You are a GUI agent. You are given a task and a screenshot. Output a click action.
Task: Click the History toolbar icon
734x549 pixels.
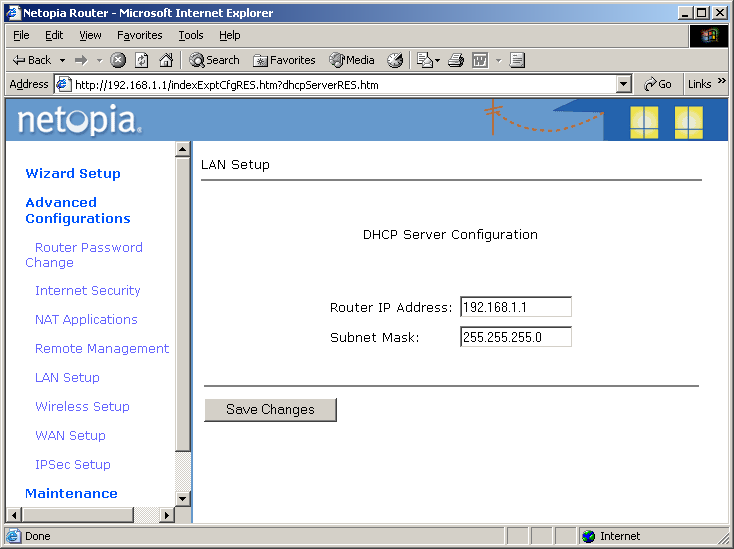pyautogui.click(x=395, y=60)
